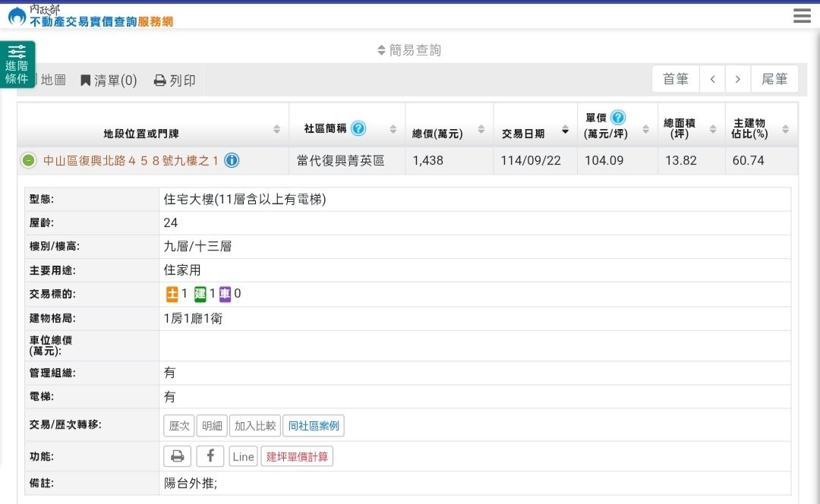This screenshot has width=820, height=504.
Task: Click the 歷次 button
Action: [x=179, y=426]
